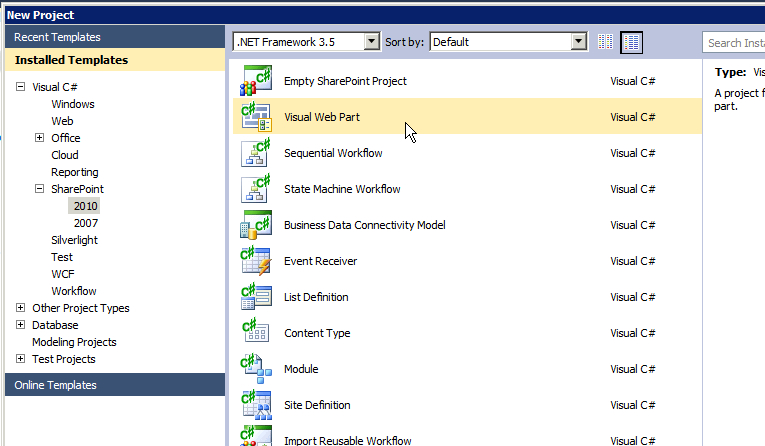This screenshot has width=765, height=446.
Task: Select the Reporting category
Action: [x=75, y=172]
